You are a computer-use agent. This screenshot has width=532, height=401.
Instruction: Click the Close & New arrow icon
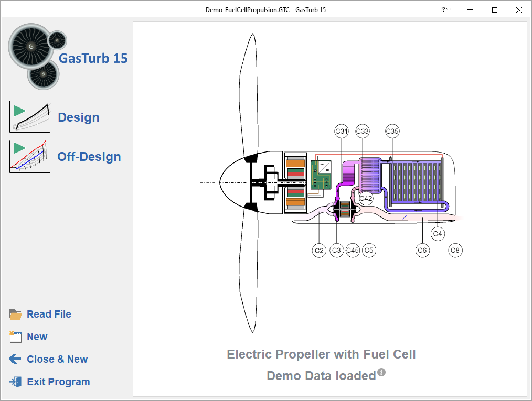click(15, 359)
